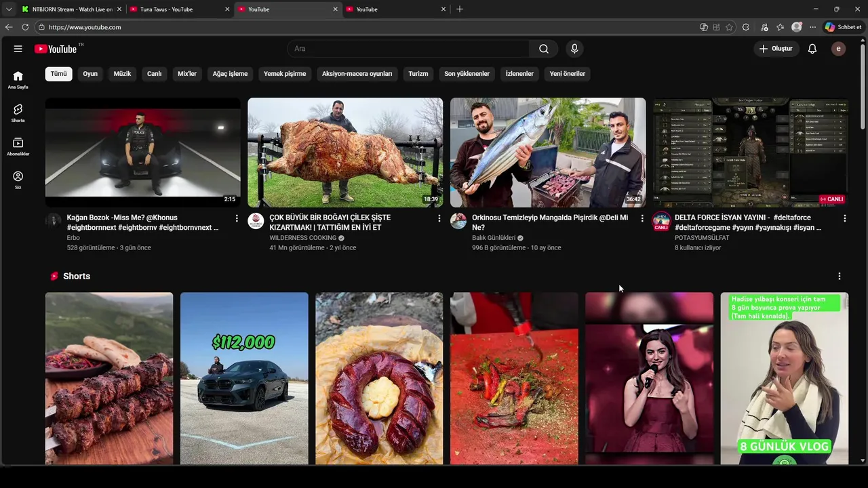Open the 8 GÜNLÜK VLOG Short

pos(785,378)
